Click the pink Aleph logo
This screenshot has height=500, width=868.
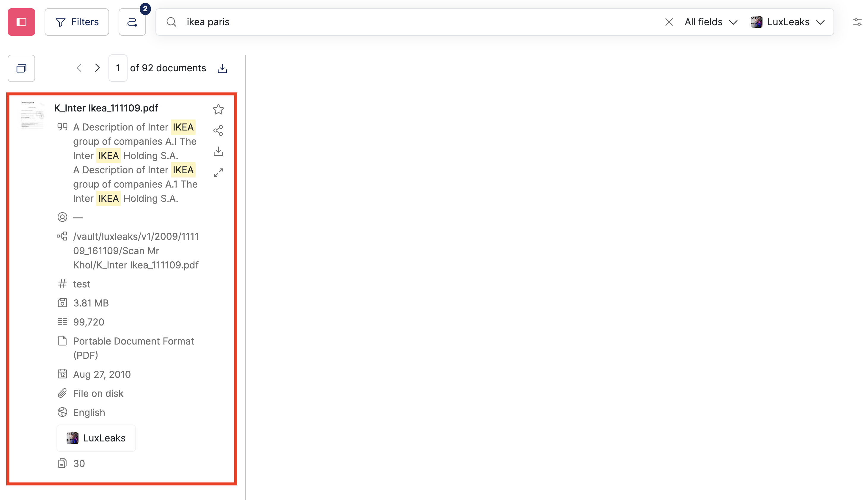[21, 22]
